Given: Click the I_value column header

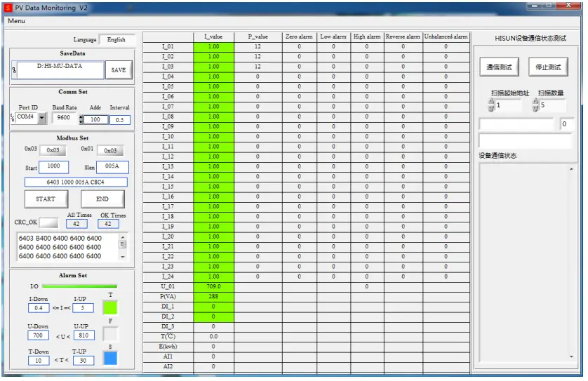Looking at the screenshot, I should (x=214, y=36).
